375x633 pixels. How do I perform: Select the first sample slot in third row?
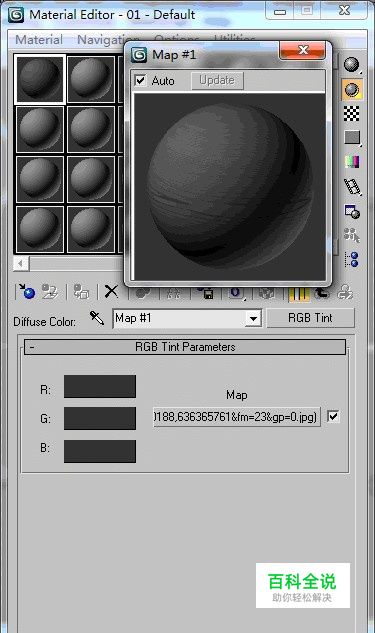click(40, 179)
